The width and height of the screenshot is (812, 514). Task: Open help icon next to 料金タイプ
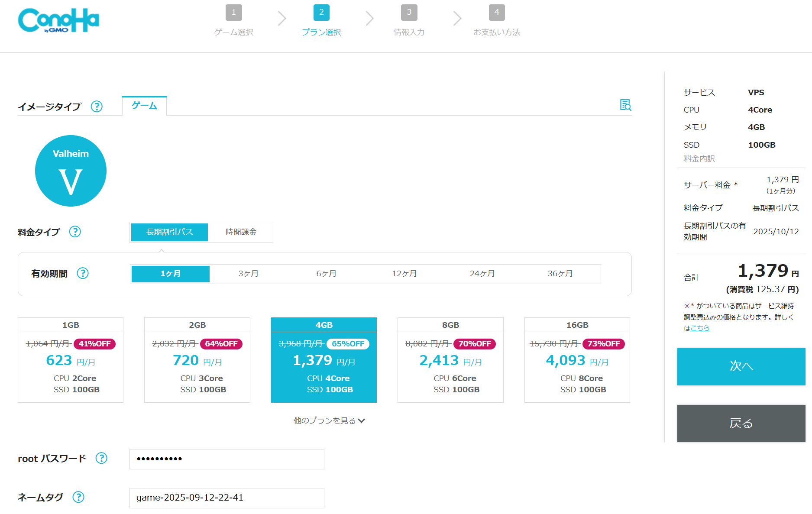[x=75, y=232]
